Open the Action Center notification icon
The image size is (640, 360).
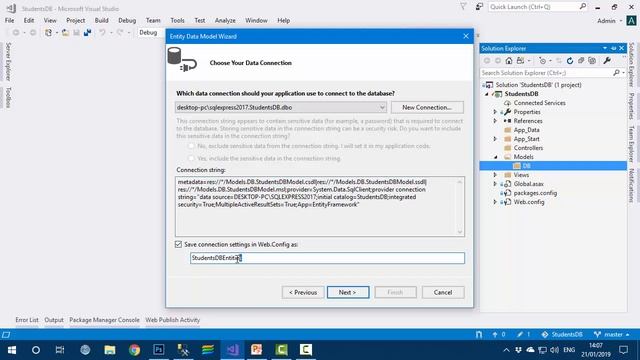tap(623, 350)
